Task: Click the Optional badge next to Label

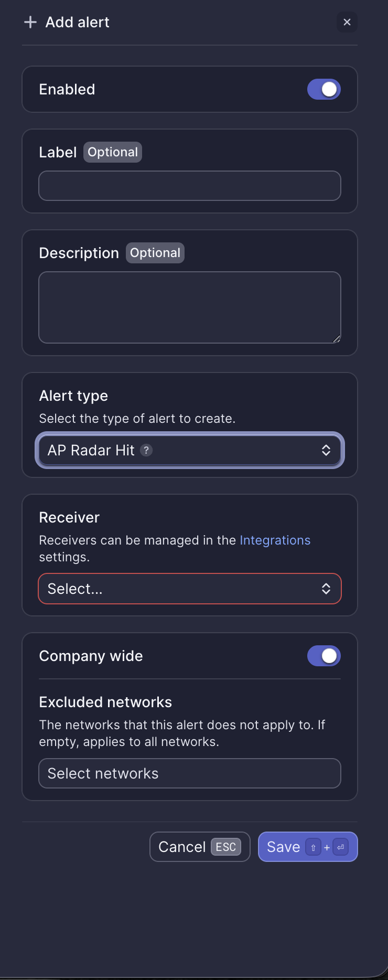Action: click(x=113, y=152)
